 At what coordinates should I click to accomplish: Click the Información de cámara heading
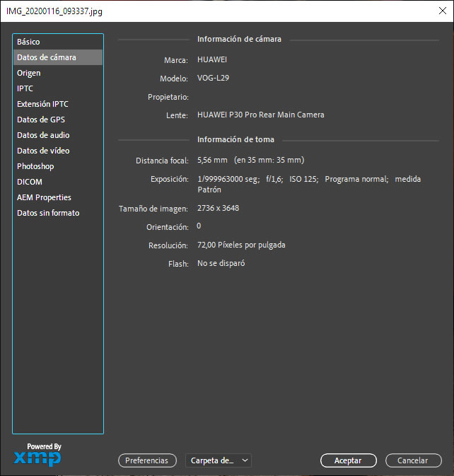pos(239,39)
